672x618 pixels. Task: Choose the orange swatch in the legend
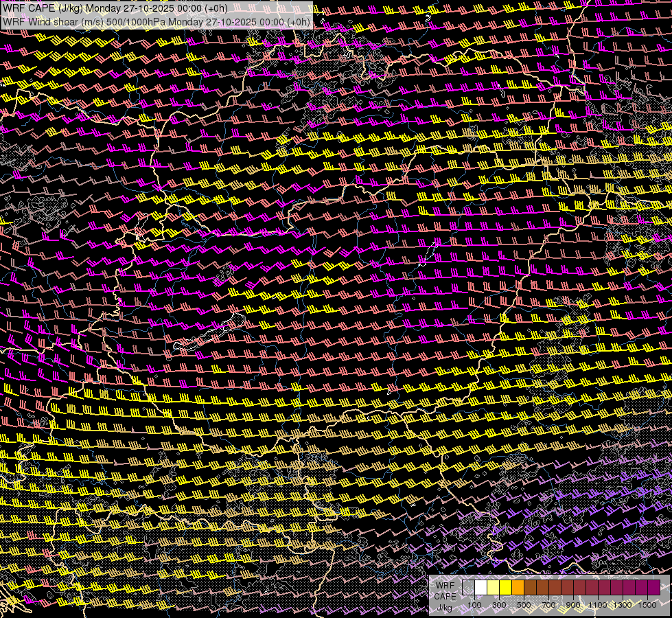(518, 587)
